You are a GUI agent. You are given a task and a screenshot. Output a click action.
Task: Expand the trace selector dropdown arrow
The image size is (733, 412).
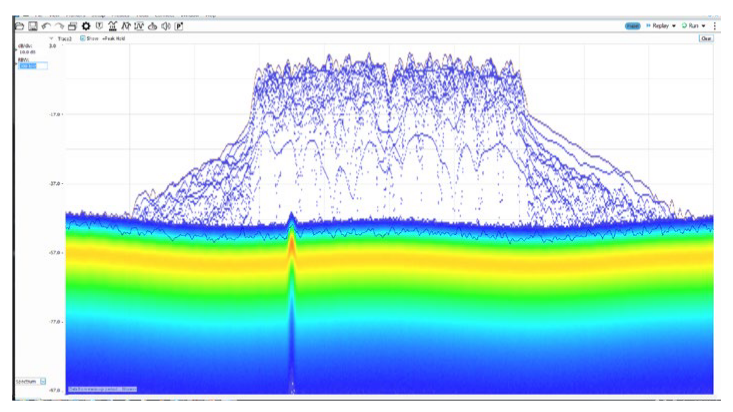coord(51,38)
